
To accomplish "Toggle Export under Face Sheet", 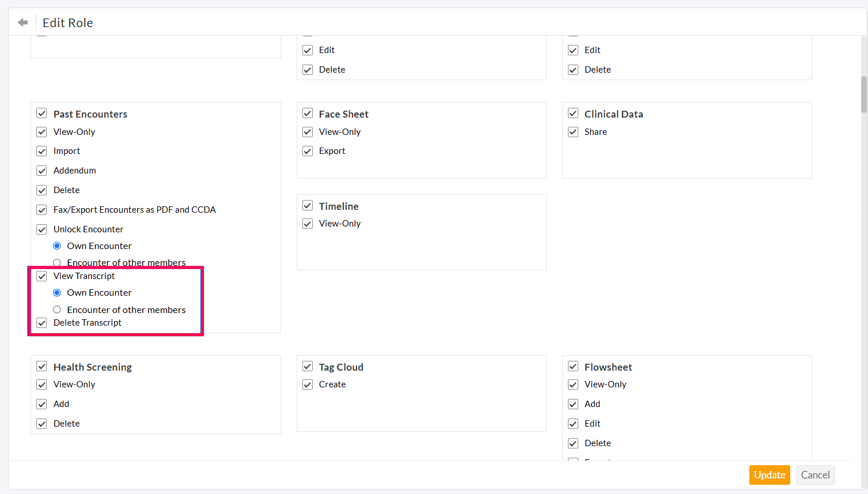I will [x=308, y=151].
